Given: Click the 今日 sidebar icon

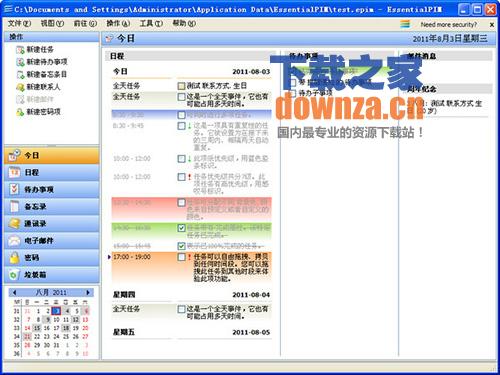Looking at the screenshot, I should pos(14,155).
